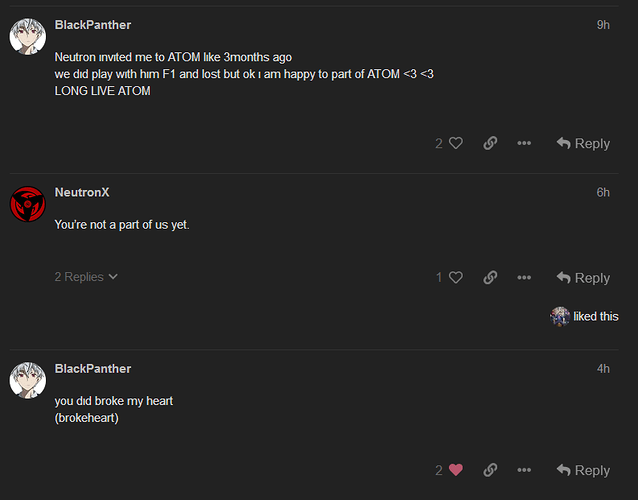The width and height of the screenshot is (638, 500).
Task: Open NeutronX's red avatar
Action: pos(28,204)
